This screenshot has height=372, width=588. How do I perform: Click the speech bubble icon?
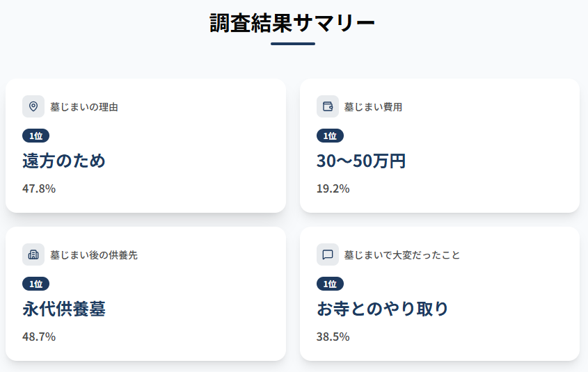click(x=328, y=254)
